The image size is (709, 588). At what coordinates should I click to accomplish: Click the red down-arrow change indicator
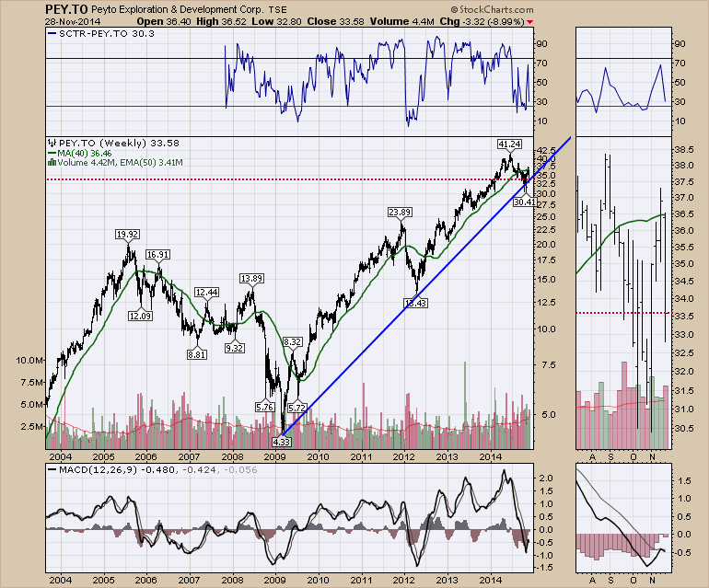[x=530, y=22]
